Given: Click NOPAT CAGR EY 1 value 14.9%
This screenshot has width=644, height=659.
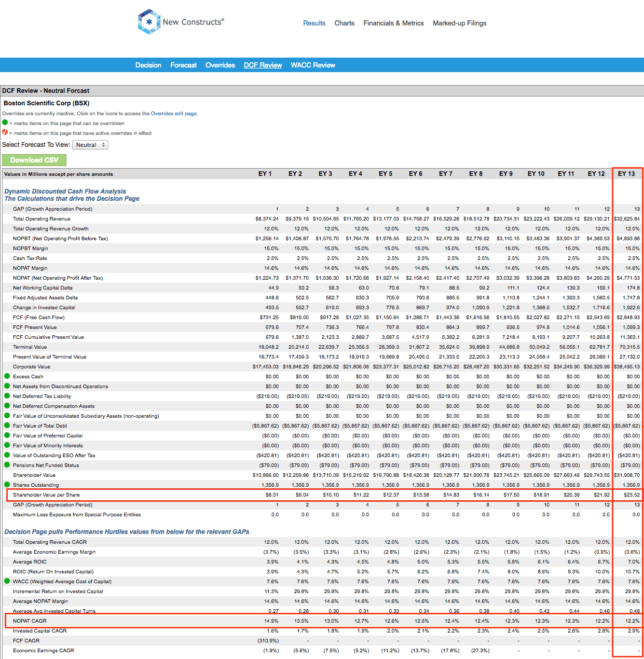Looking at the screenshot, I should [271, 621].
